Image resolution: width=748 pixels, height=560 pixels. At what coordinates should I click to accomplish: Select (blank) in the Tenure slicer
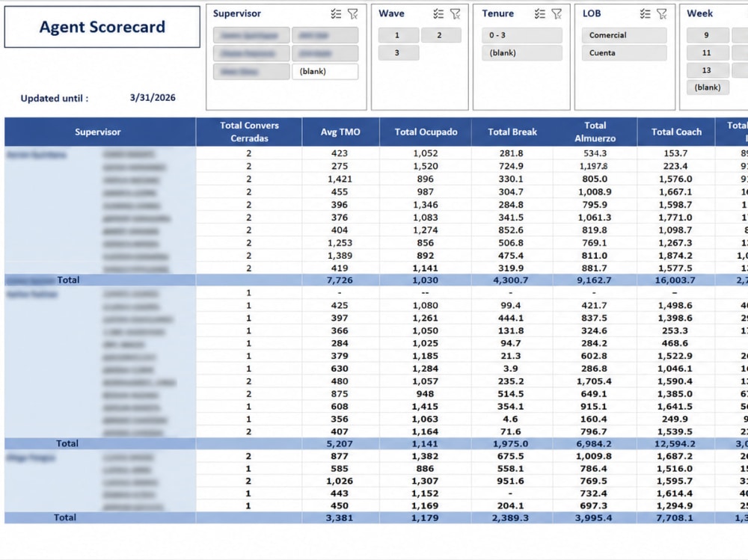pos(522,53)
